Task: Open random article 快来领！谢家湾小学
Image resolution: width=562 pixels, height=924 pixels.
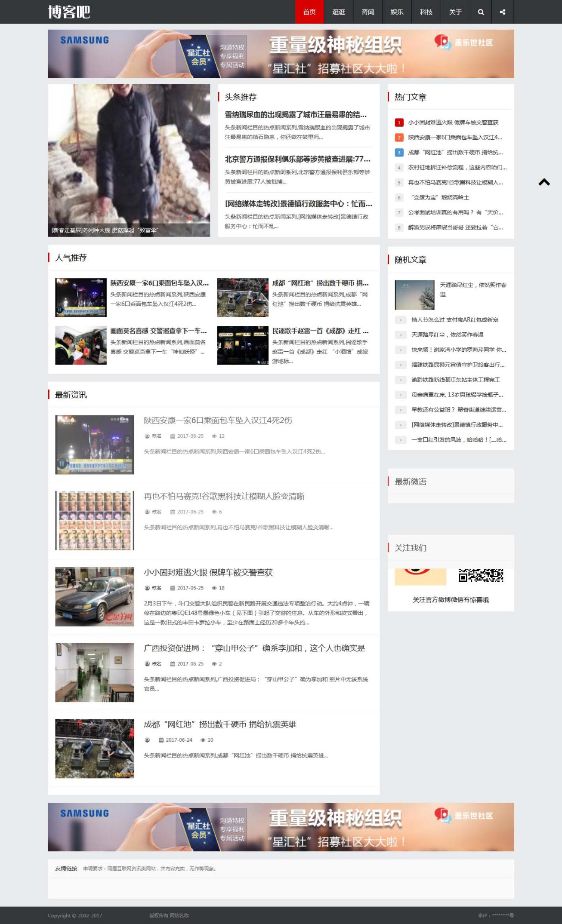Action: click(459, 350)
